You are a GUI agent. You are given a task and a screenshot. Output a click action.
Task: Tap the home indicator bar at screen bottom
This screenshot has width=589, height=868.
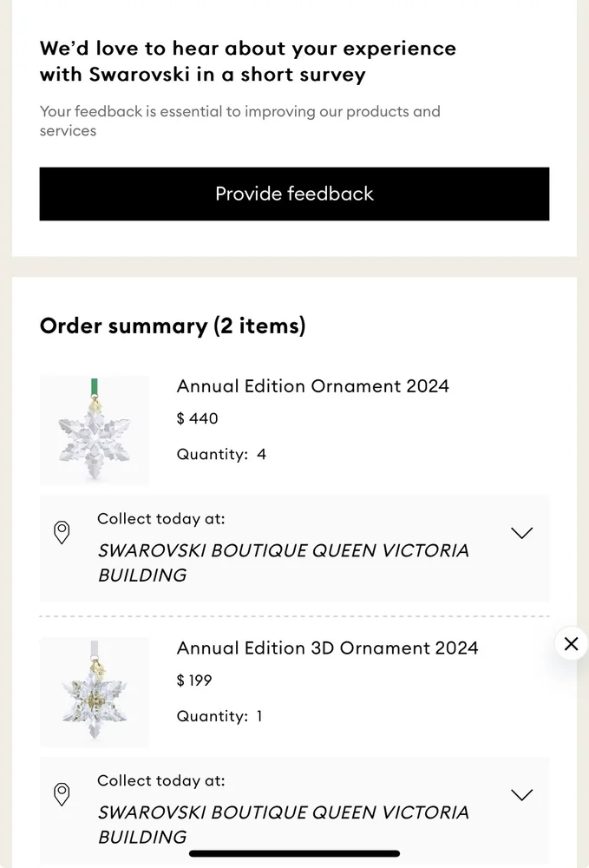[x=294, y=854]
